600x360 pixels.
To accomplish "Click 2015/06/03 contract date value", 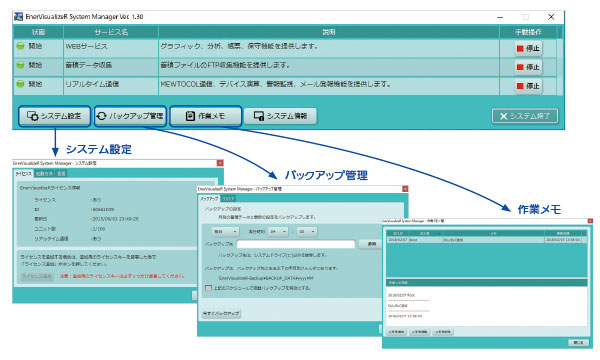I will click(x=115, y=219).
